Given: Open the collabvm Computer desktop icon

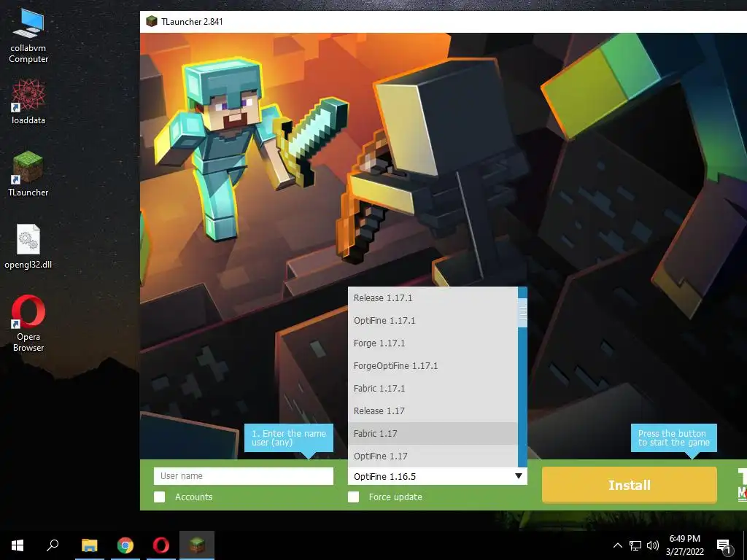Looking at the screenshot, I should click(x=28, y=36).
